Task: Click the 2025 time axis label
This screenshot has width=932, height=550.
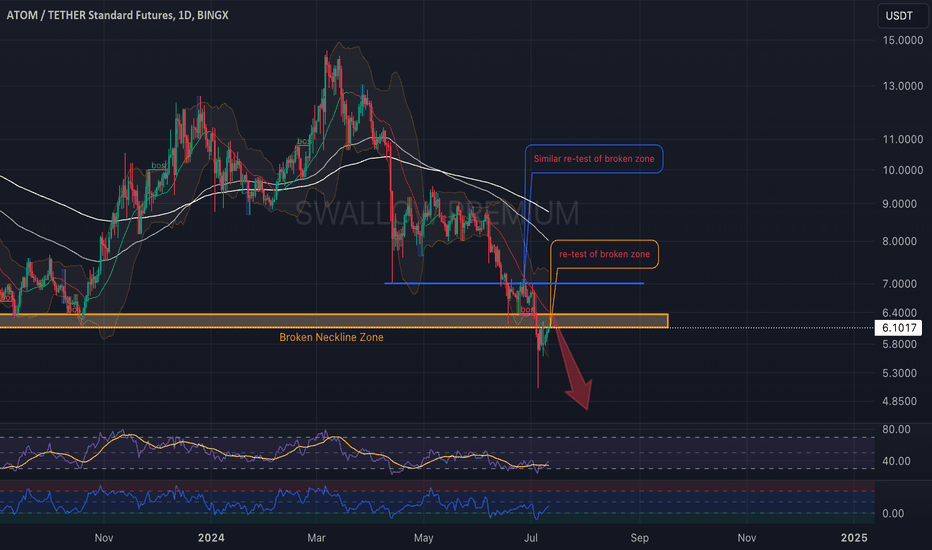Action: (854, 538)
